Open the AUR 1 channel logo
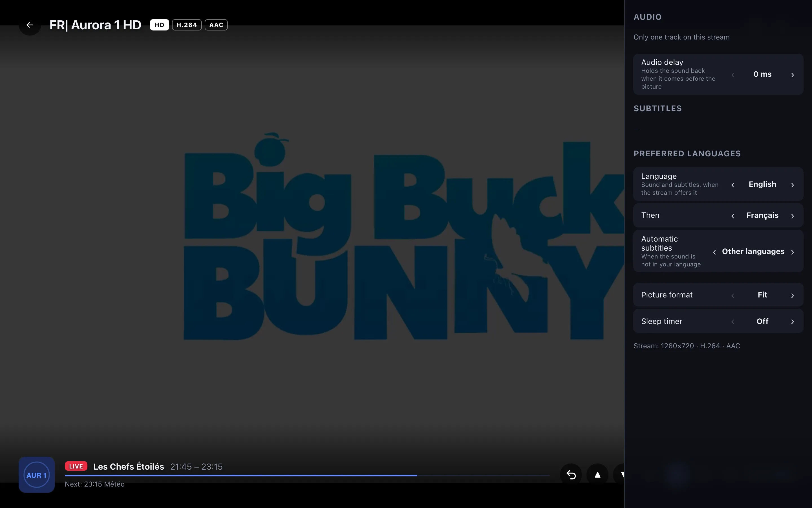Image resolution: width=812 pixels, height=508 pixels. pyautogui.click(x=37, y=475)
